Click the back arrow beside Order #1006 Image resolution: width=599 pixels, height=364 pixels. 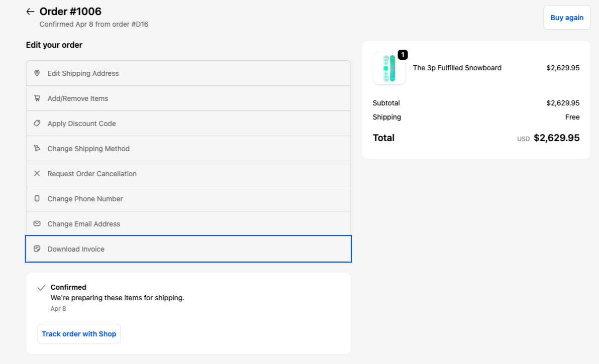point(30,12)
